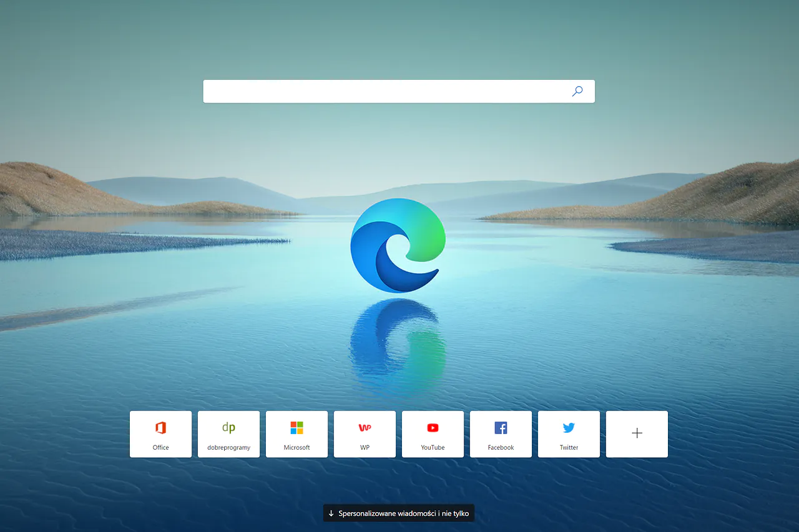
Task: Click the Twitter bird icon
Action: pos(569,428)
